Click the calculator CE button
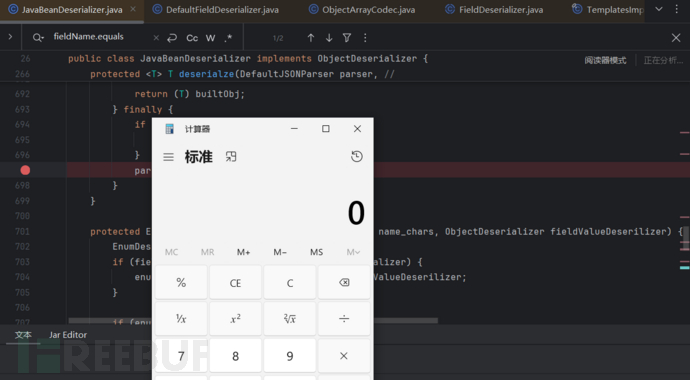This screenshot has width=690, height=380. pos(235,282)
